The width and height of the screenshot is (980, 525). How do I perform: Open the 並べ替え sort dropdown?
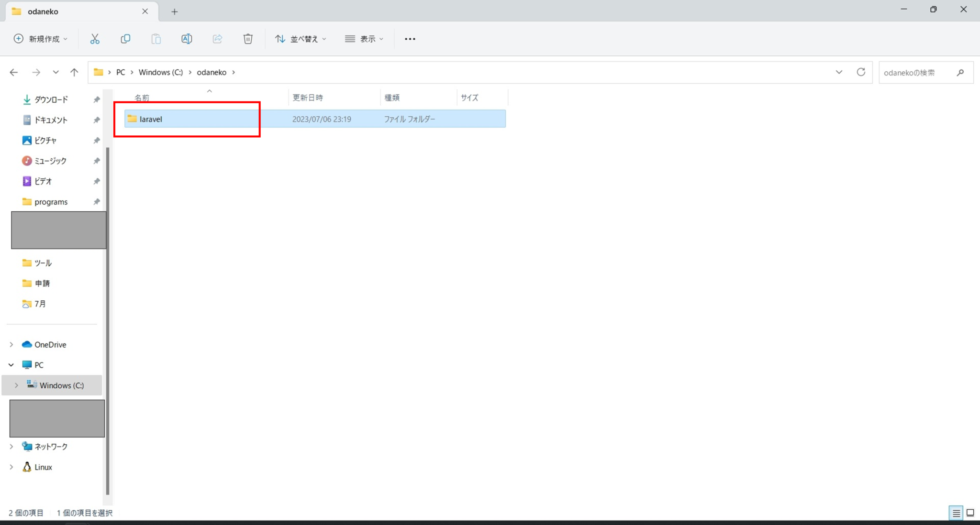point(300,39)
